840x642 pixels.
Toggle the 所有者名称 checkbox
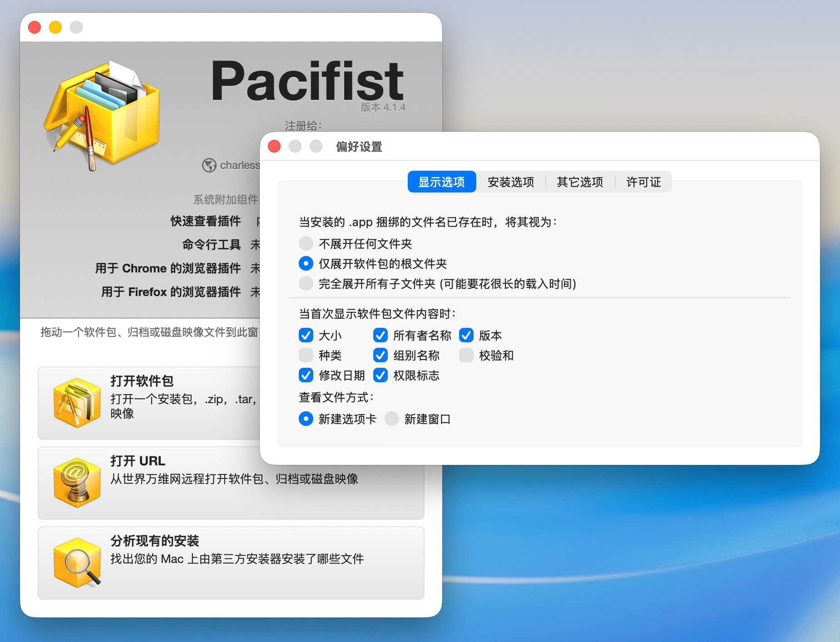[380, 336]
